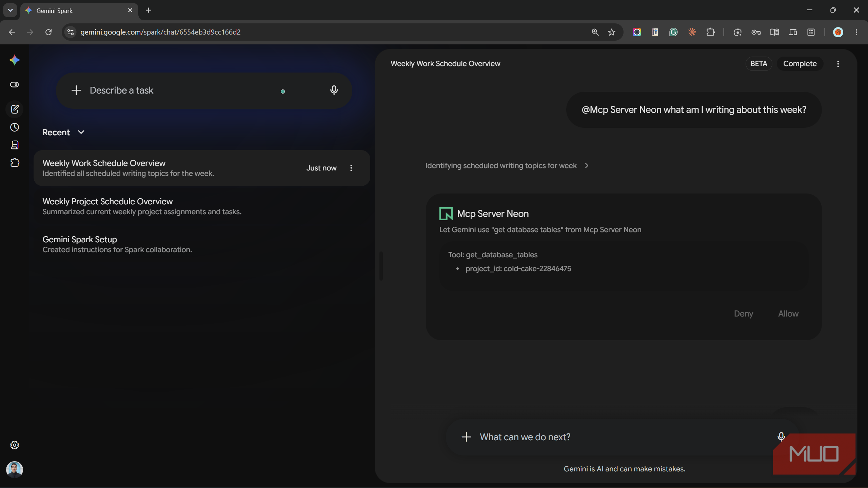Close the Gemini Spark tab
Image resolution: width=868 pixels, height=488 pixels.
click(x=130, y=11)
